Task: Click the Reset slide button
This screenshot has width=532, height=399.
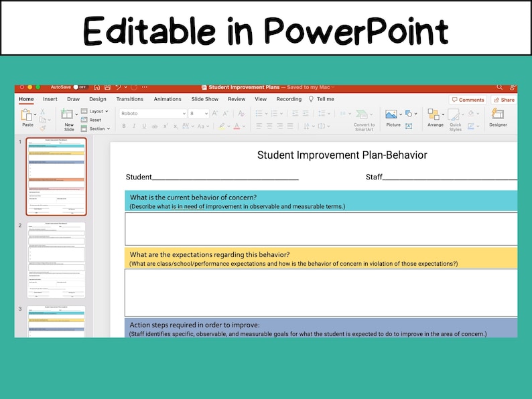Action: [91, 120]
